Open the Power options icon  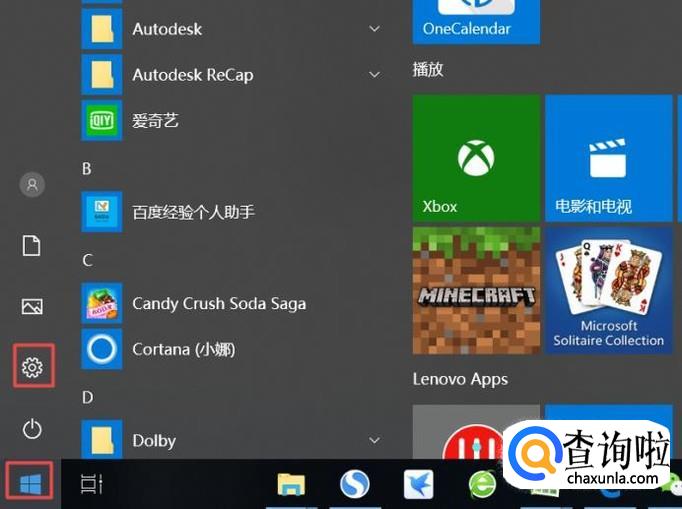[32, 429]
